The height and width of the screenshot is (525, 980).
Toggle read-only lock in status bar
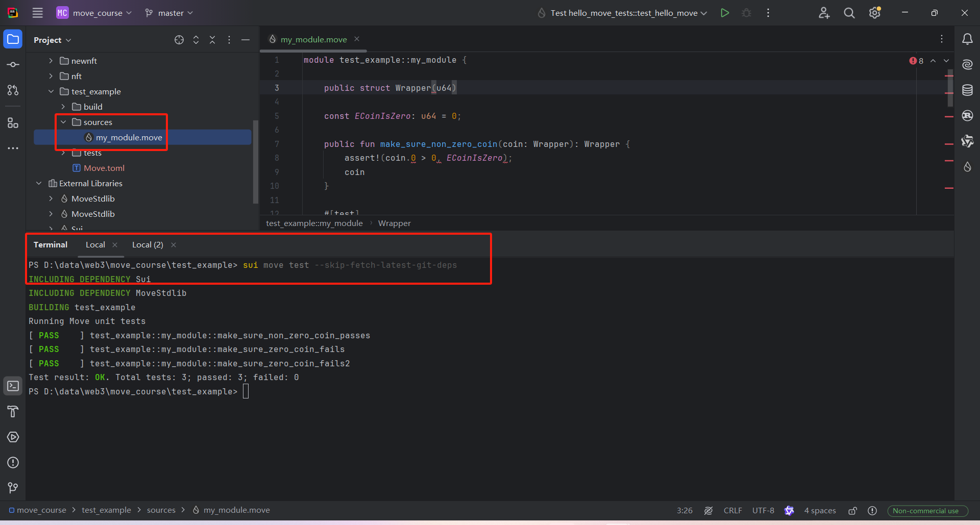point(852,511)
